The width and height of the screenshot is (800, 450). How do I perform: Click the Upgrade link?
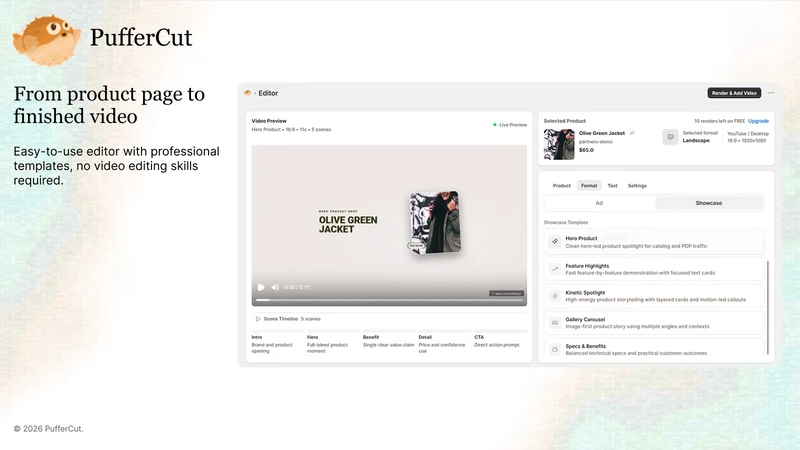tap(758, 121)
